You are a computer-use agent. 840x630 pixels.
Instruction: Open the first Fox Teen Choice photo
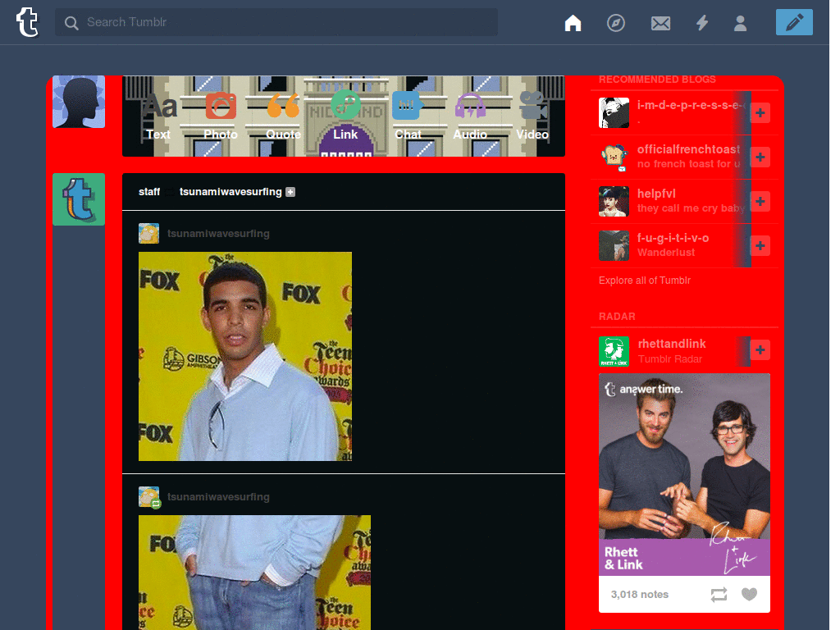[245, 356]
